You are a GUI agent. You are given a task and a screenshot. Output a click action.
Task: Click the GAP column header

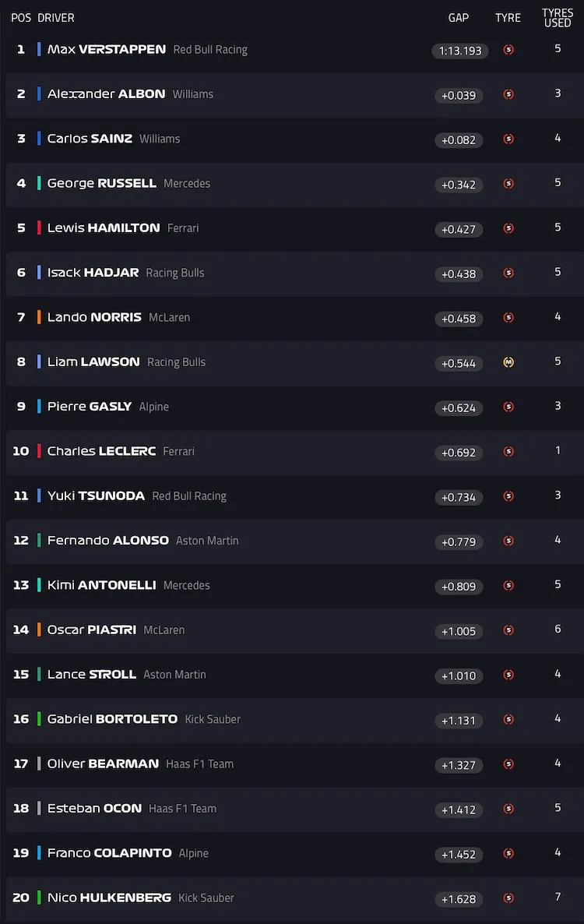[459, 18]
